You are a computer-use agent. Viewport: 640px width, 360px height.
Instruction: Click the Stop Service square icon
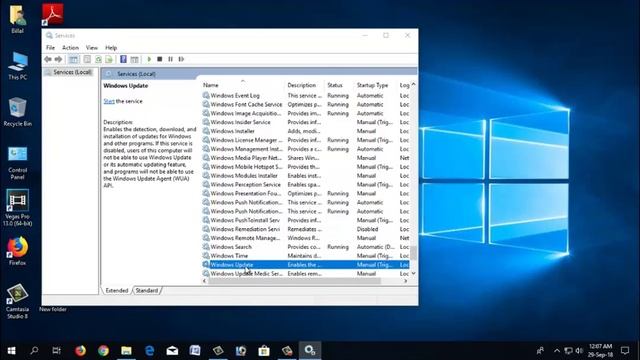coord(160,59)
